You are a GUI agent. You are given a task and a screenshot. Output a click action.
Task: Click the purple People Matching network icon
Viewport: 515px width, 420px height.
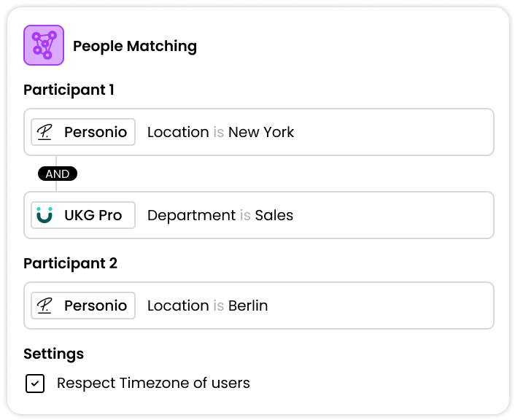[44, 45]
